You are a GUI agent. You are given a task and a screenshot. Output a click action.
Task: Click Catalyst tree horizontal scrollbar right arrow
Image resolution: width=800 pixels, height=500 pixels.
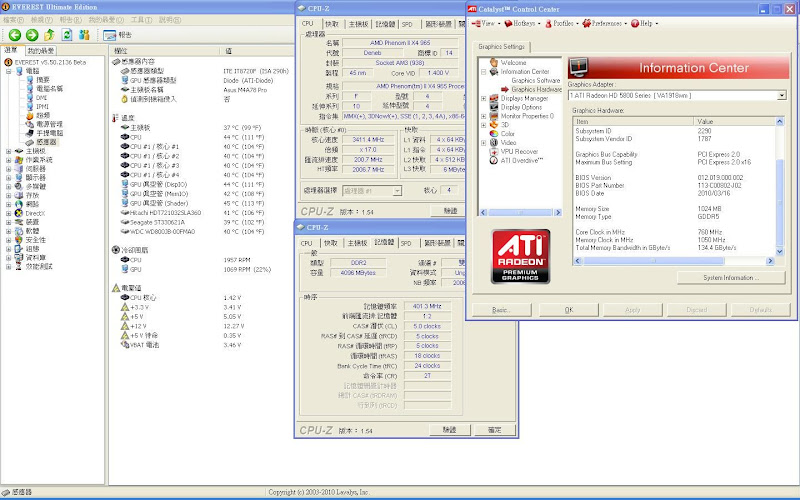click(558, 212)
